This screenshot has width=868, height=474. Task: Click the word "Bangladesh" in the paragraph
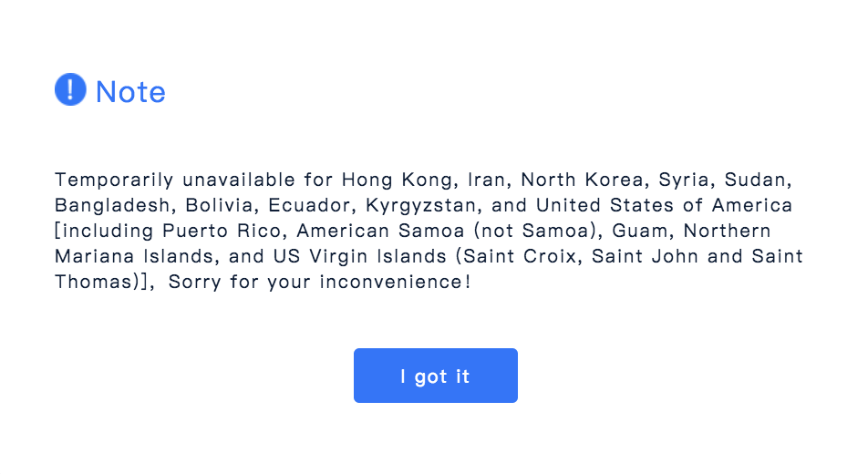pyautogui.click(x=112, y=205)
